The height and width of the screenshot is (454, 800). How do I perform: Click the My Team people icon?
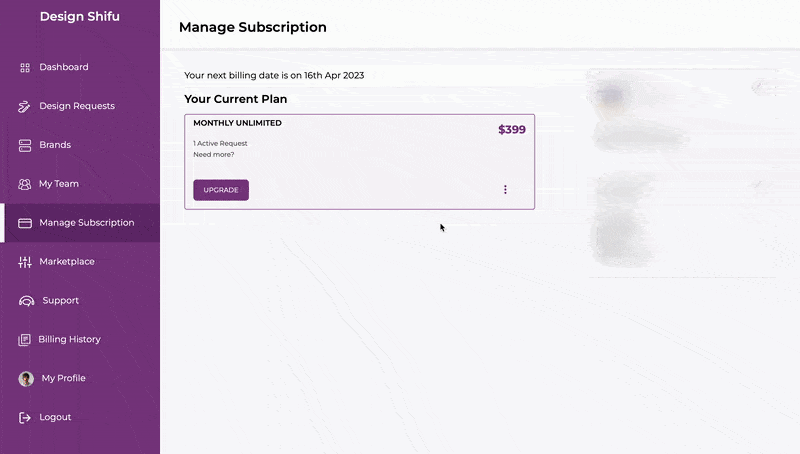point(25,184)
